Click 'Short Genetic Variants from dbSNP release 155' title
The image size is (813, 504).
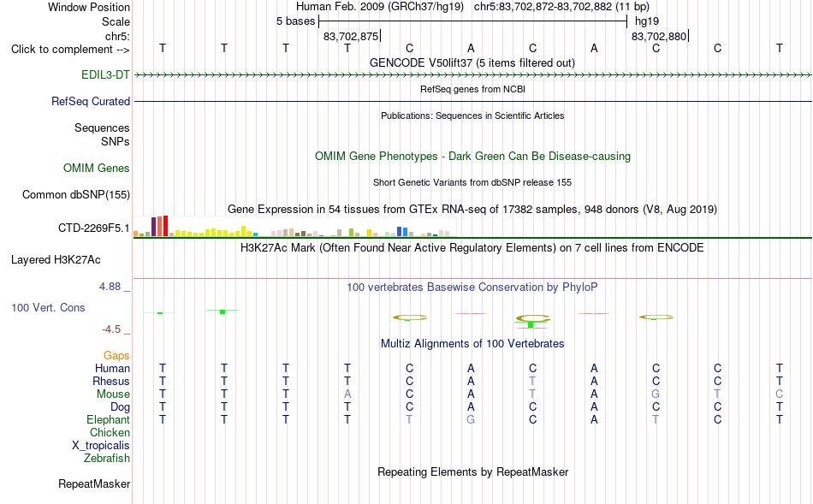coord(472,182)
